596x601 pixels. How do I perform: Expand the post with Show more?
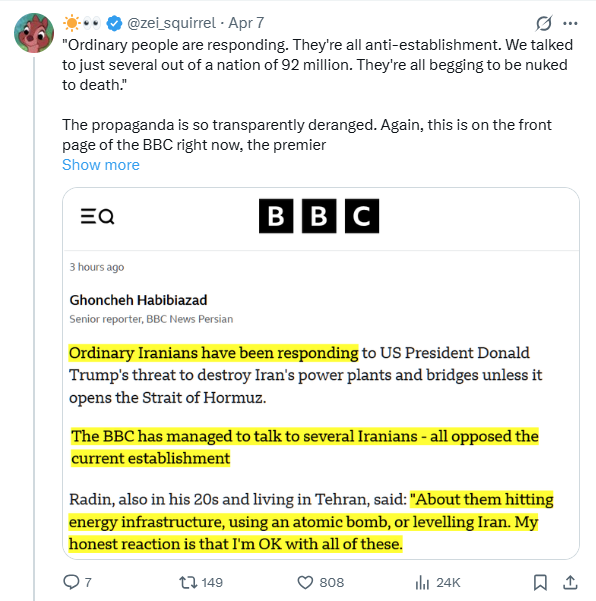101,165
